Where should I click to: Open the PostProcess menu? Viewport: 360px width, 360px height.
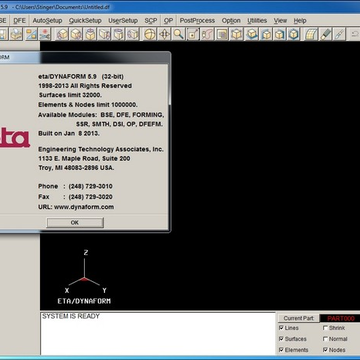(197, 21)
